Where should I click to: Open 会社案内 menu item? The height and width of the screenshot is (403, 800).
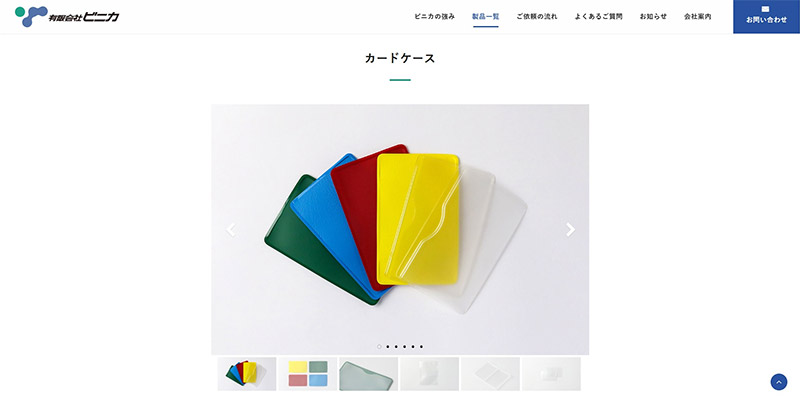(698, 16)
